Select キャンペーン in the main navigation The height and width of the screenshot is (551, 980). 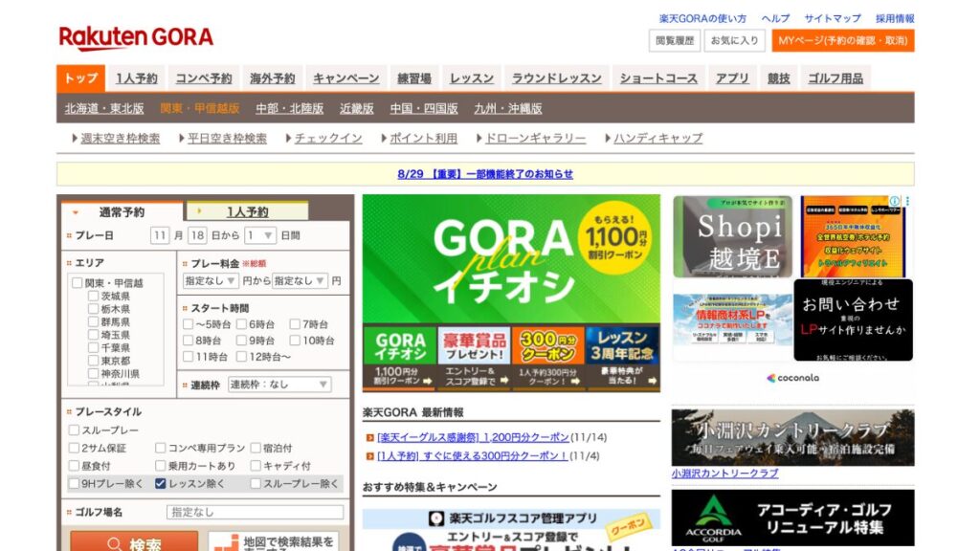point(345,78)
